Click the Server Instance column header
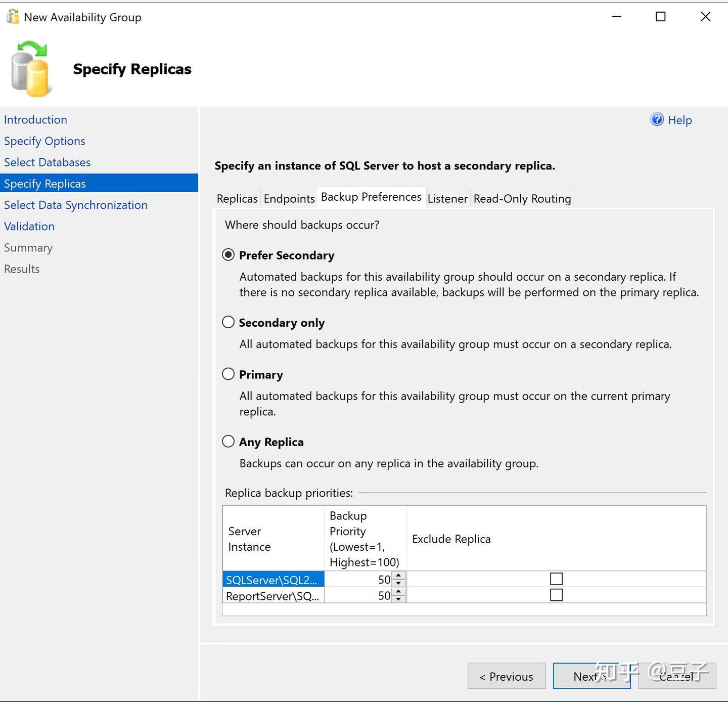 click(x=274, y=539)
